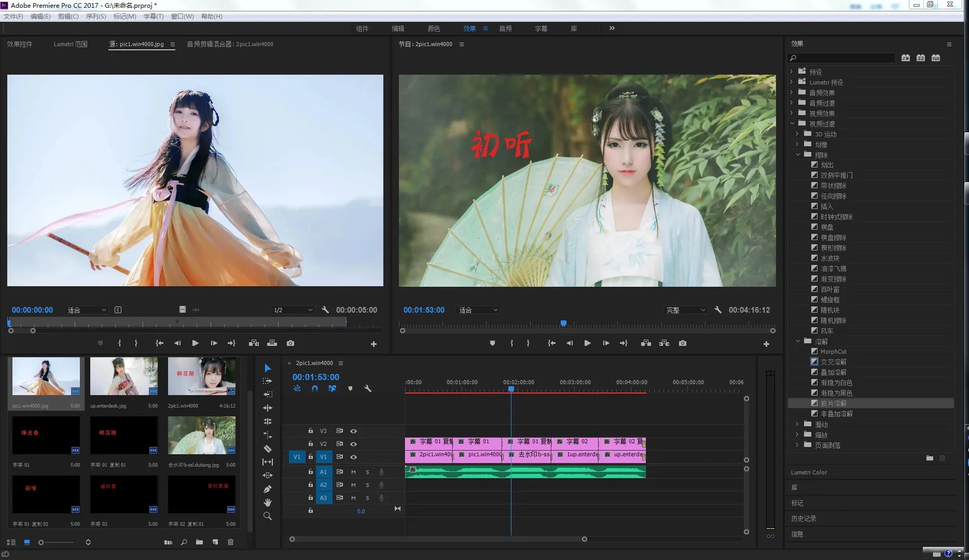Mute audio track A1

pyautogui.click(x=353, y=472)
